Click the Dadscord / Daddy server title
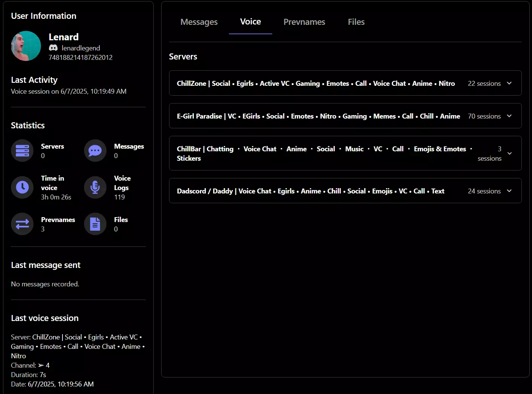532x394 pixels. pyautogui.click(x=311, y=191)
